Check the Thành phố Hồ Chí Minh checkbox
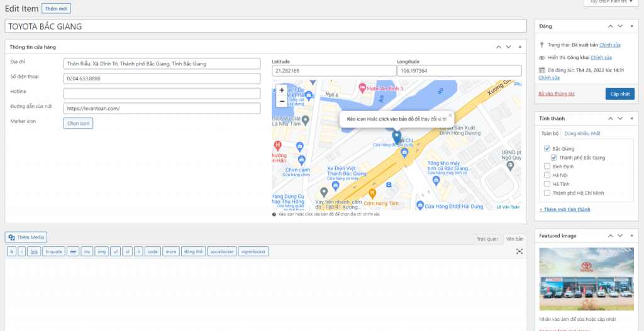This screenshot has height=331, width=644. 547,193
